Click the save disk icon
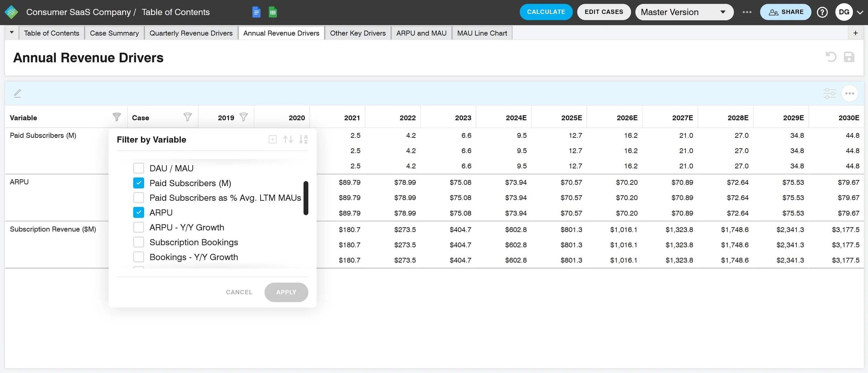Viewport: 868px width, 373px height. [x=849, y=57]
